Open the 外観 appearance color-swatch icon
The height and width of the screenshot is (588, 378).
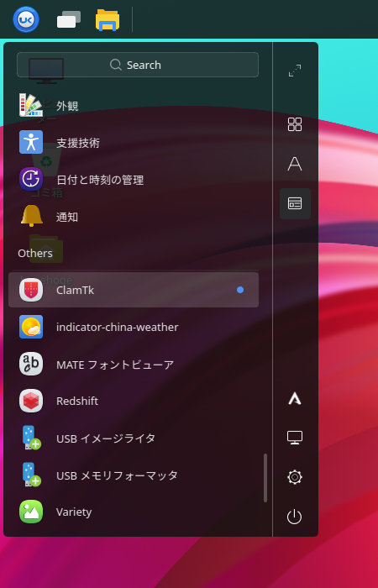click(x=31, y=105)
